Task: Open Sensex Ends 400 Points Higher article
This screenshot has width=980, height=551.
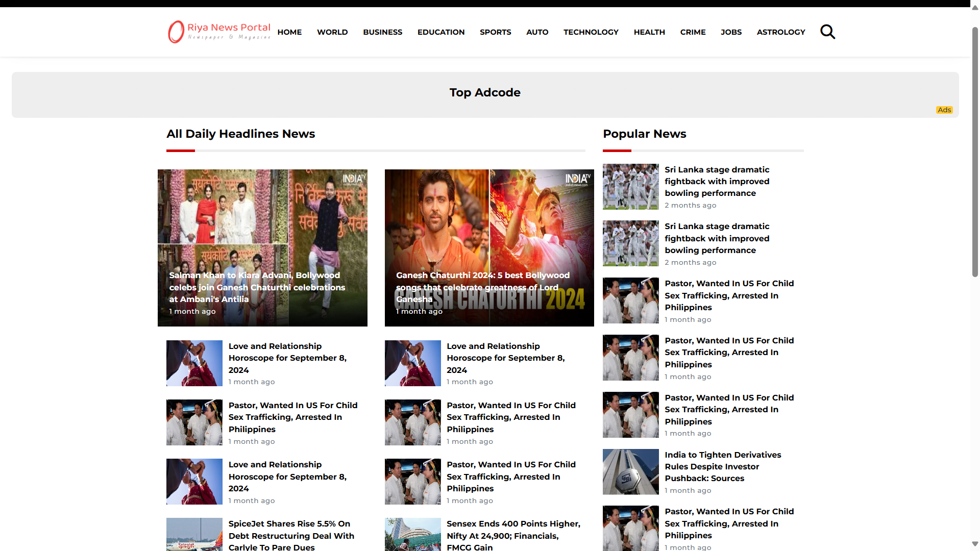Action: [x=513, y=535]
